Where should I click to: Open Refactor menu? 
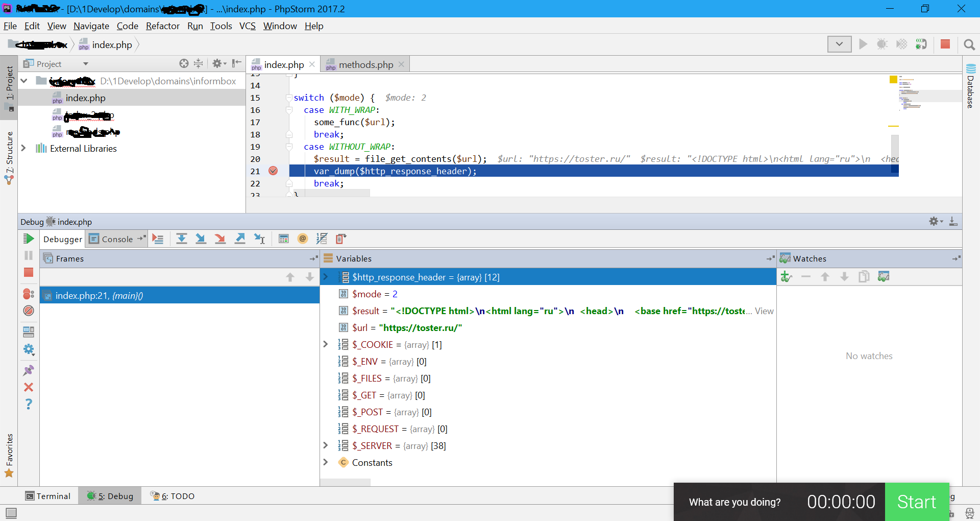point(162,26)
